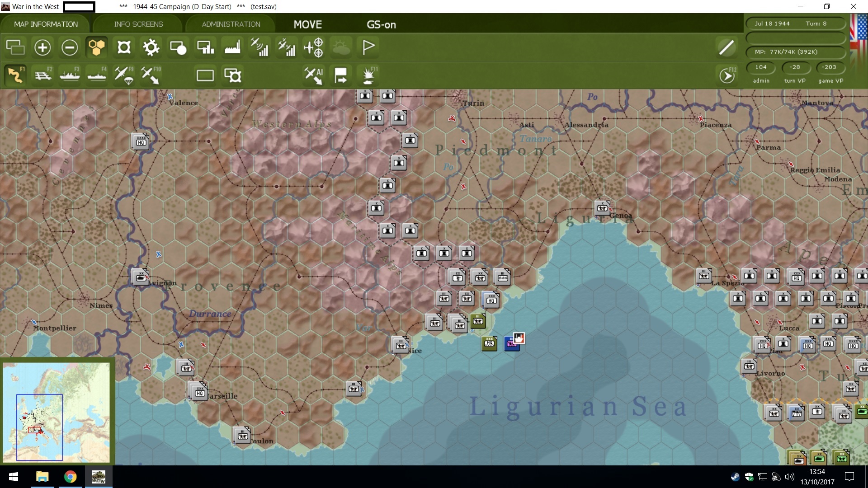Click the MP 77K/74K readout

click(795, 52)
